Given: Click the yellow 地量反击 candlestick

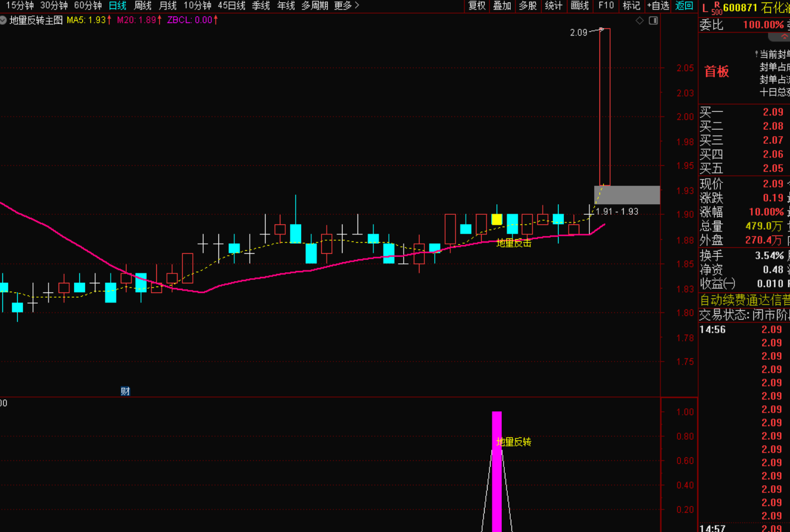Looking at the screenshot, I should tap(496, 220).
